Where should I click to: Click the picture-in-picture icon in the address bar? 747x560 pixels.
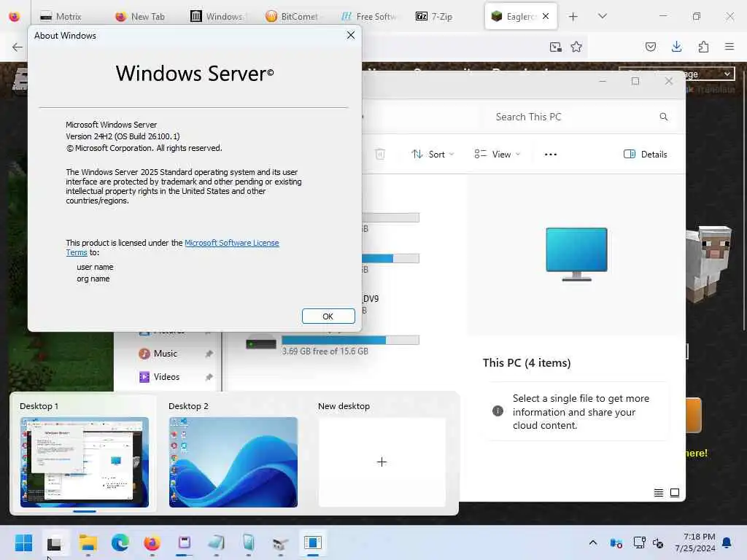tap(555, 47)
